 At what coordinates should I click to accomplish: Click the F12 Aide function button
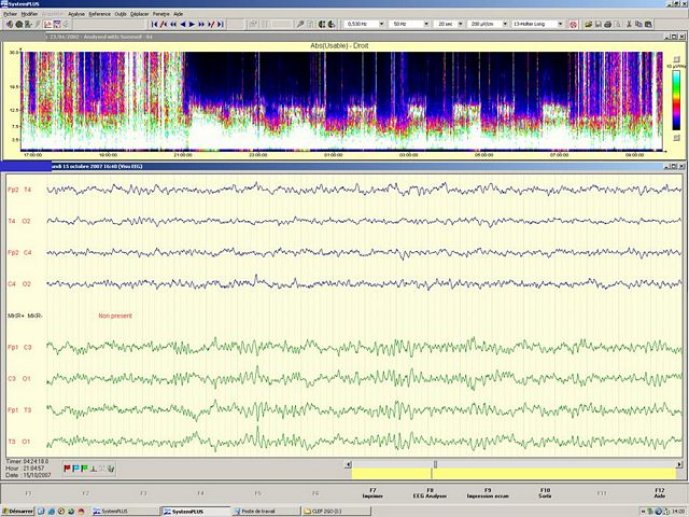tap(660, 493)
